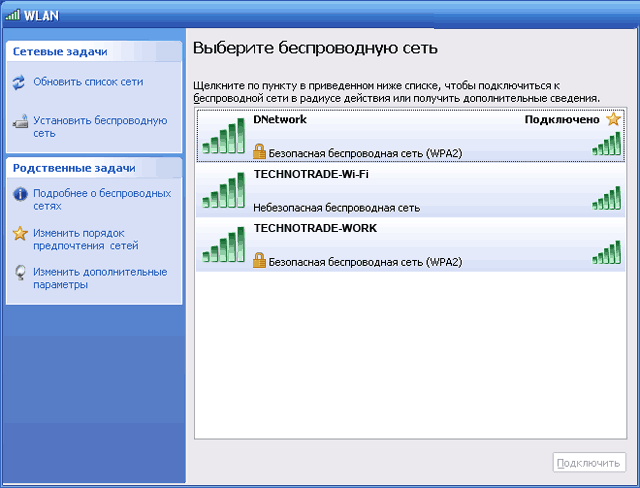Click the wireless setup device icon
The image size is (640, 488).
pyautogui.click(x=20, y=121)
